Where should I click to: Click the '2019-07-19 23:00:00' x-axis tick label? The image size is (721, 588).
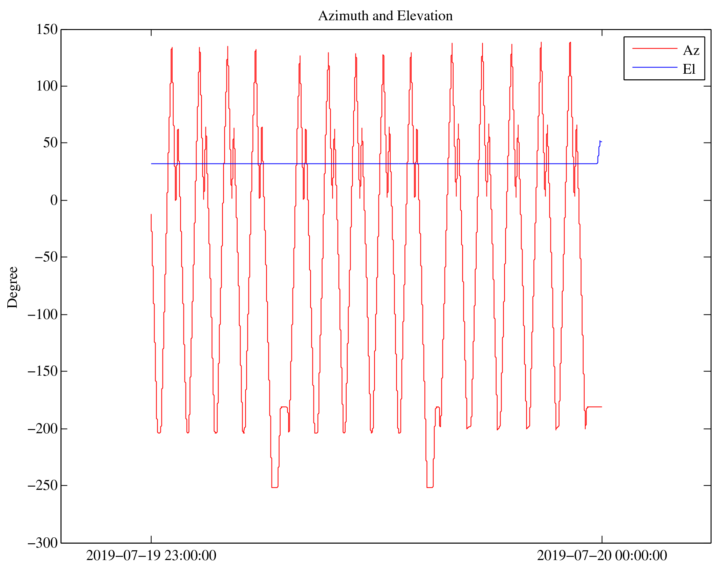click(151, 556)
